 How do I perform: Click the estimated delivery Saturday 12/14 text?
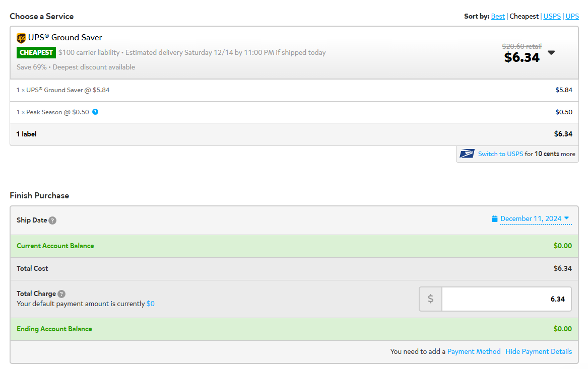pos(225,52)
